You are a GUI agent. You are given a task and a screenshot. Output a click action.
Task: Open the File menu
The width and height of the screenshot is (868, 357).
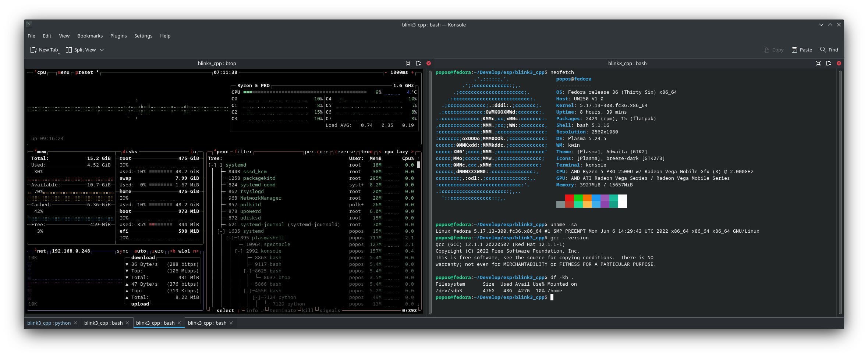(31, 36)
